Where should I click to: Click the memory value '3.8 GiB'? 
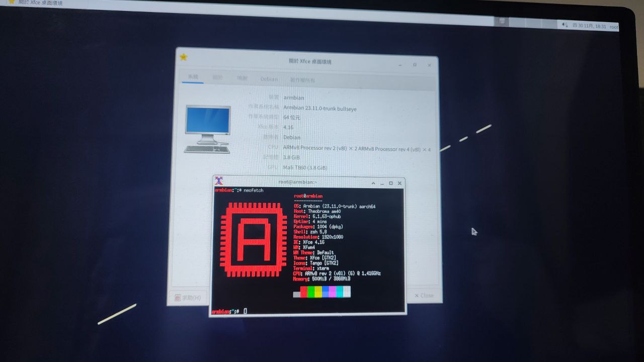click(291, 157)
